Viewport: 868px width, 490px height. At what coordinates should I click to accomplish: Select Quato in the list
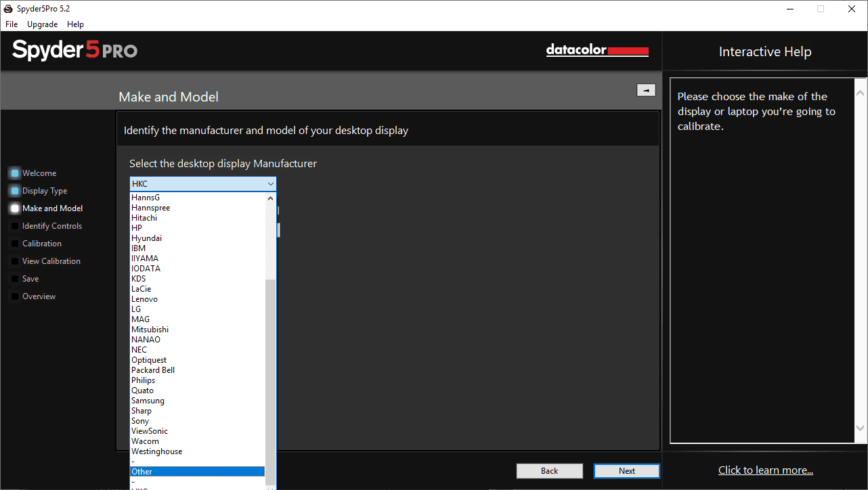coord(197,391)
